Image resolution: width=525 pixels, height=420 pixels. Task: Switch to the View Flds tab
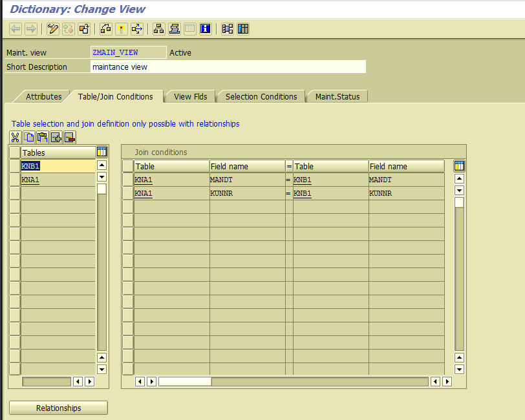point(189,96)
